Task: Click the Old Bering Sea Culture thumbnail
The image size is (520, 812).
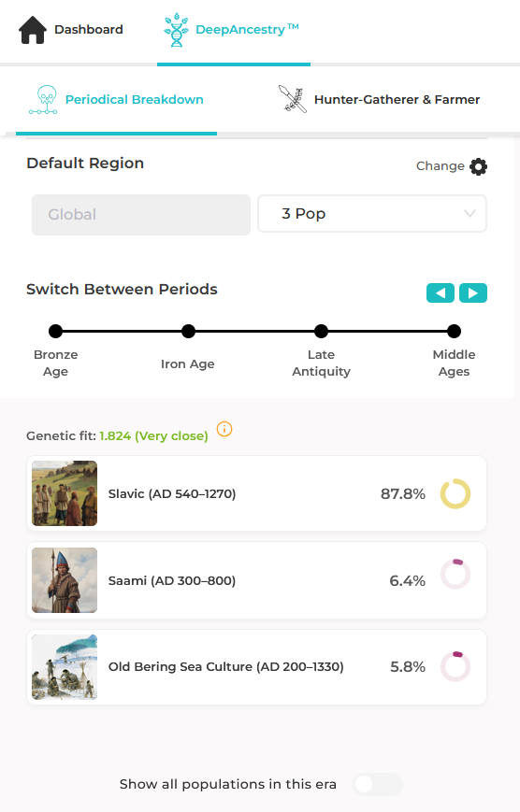Action: coord(65,667)
